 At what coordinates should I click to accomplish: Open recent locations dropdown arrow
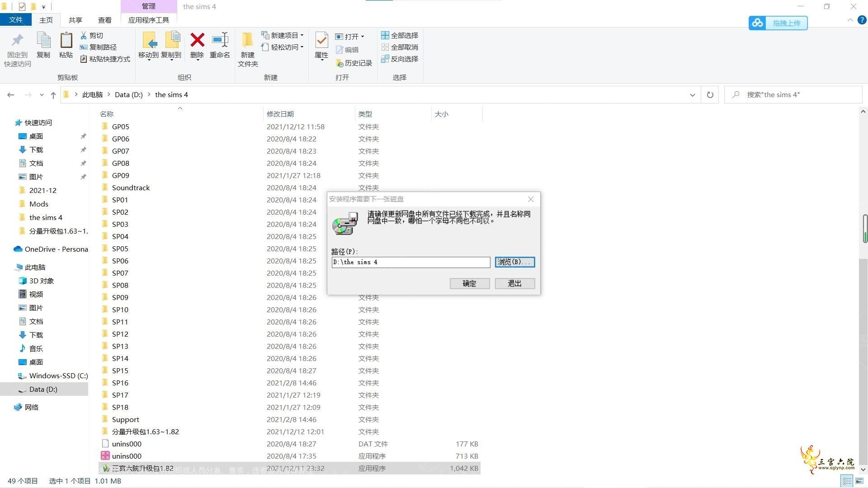click(42, 95)
